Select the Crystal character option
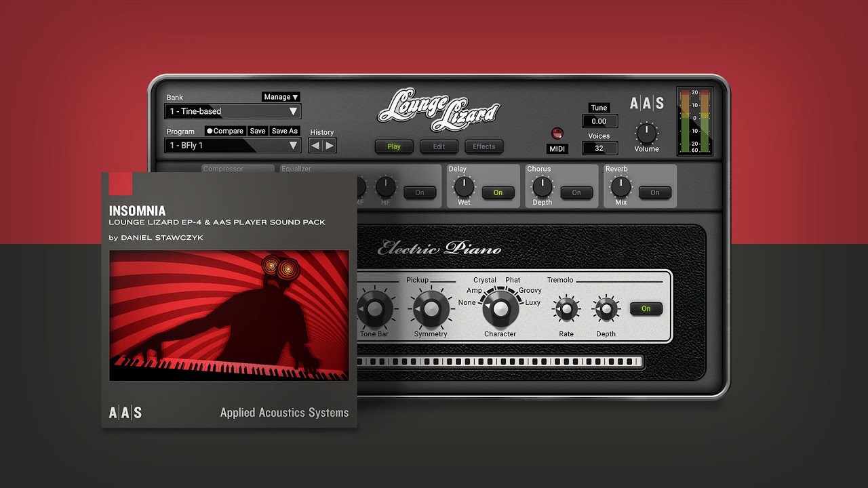This screenshot has width=868, height=488. tap(485, 280)
